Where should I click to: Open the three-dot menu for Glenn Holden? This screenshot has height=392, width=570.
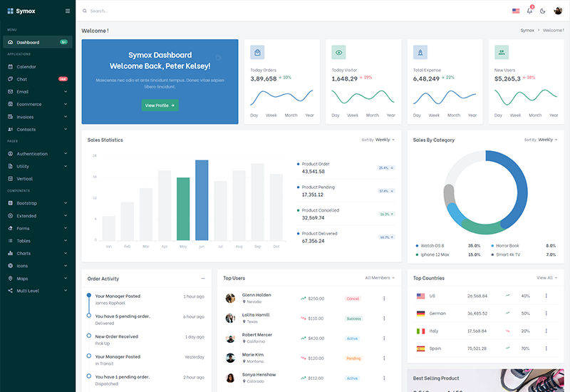pyautogui.click(x=384, y=299)
